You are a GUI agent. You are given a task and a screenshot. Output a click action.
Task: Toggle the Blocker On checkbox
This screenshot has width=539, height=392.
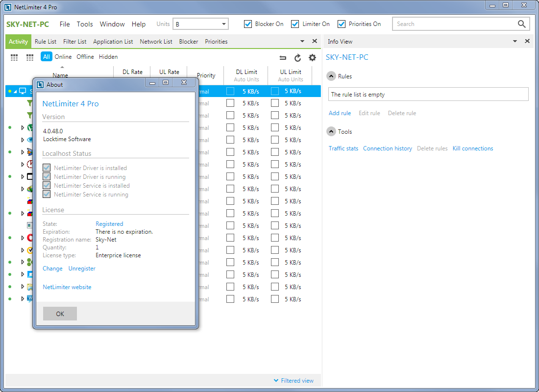[x=248, y=24]
